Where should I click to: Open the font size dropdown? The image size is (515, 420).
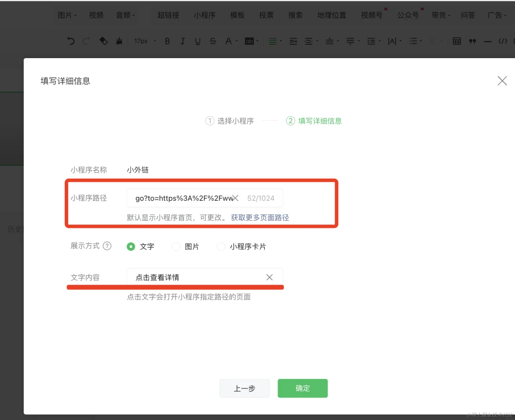tap(144, 41)
